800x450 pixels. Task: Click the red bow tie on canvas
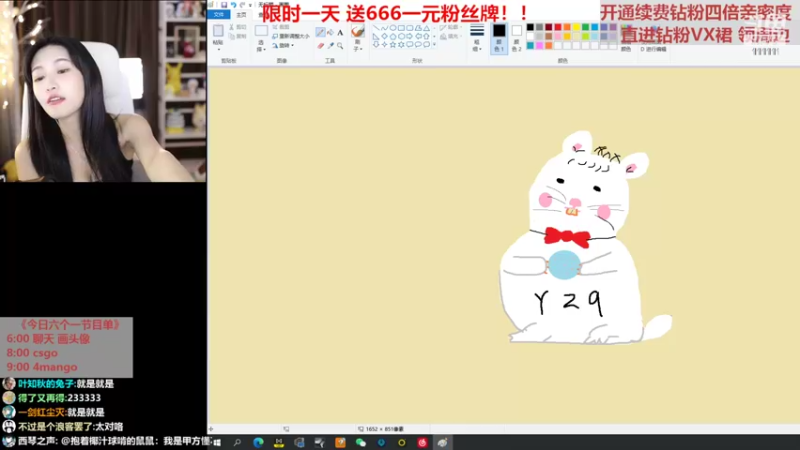pyautogui.click(x=567, y=237)
